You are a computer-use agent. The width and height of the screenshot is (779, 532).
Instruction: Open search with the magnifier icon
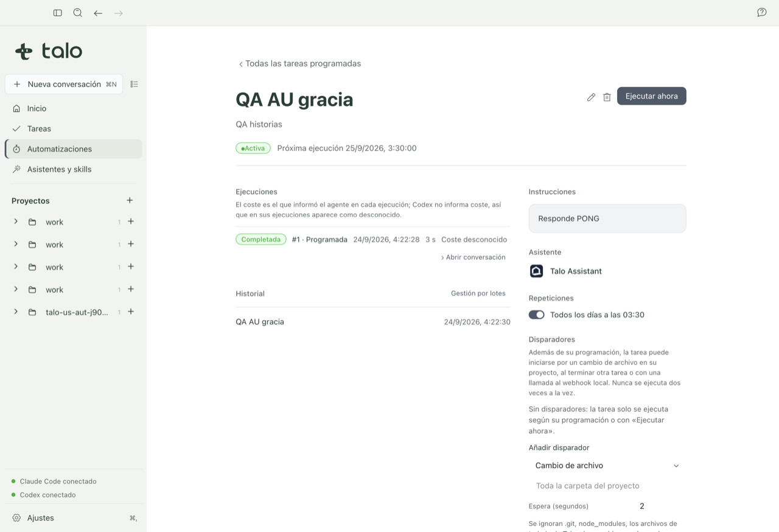tap(78, 13)
